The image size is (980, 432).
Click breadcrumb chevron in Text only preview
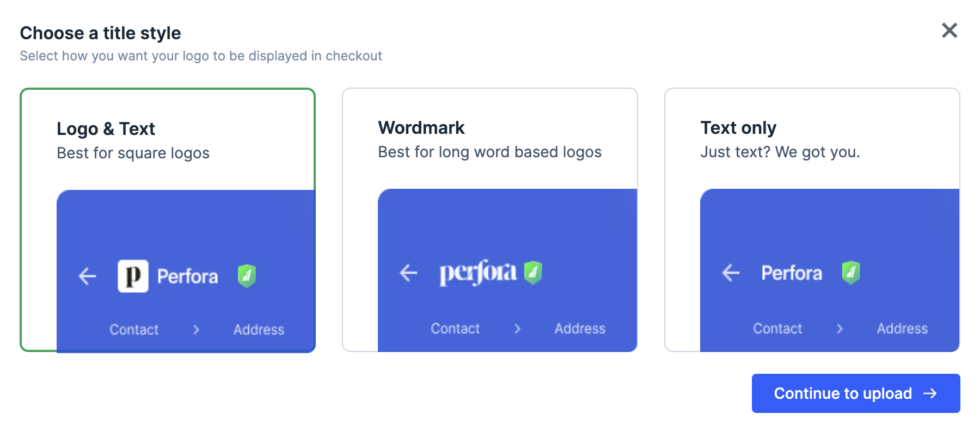[840, 329]
